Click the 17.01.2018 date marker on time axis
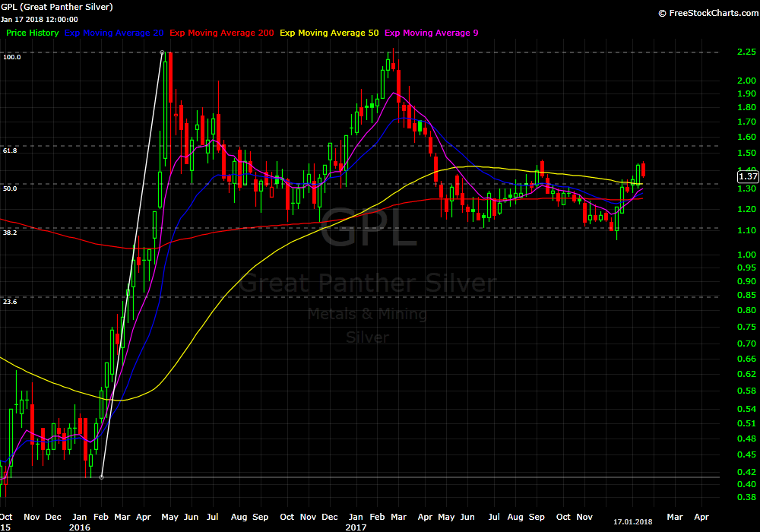Viewport: 760px width, 532px height. coord(632,522)
